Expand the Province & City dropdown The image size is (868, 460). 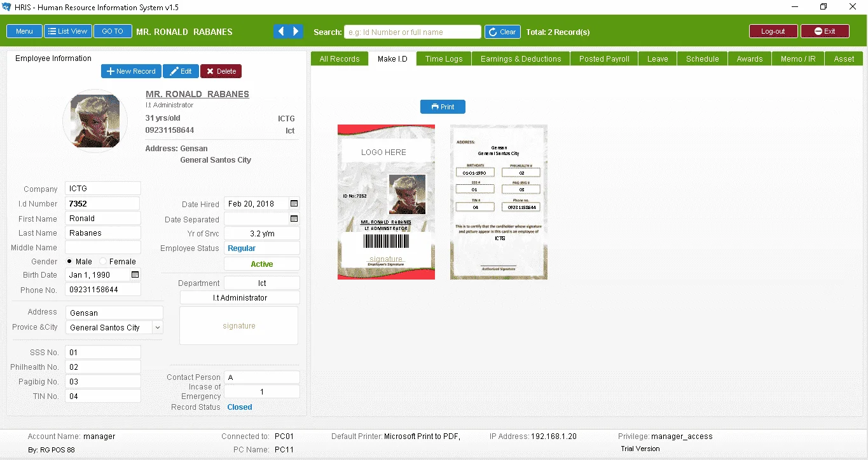[x=158, y=328]
